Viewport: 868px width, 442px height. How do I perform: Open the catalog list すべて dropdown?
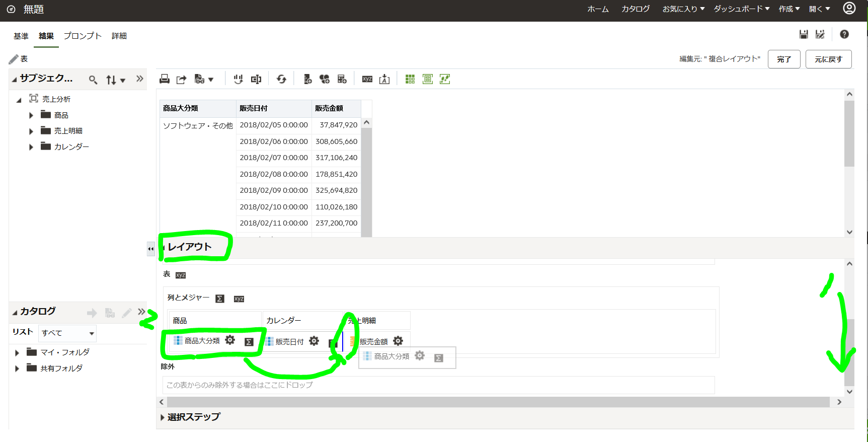point(67,333)
